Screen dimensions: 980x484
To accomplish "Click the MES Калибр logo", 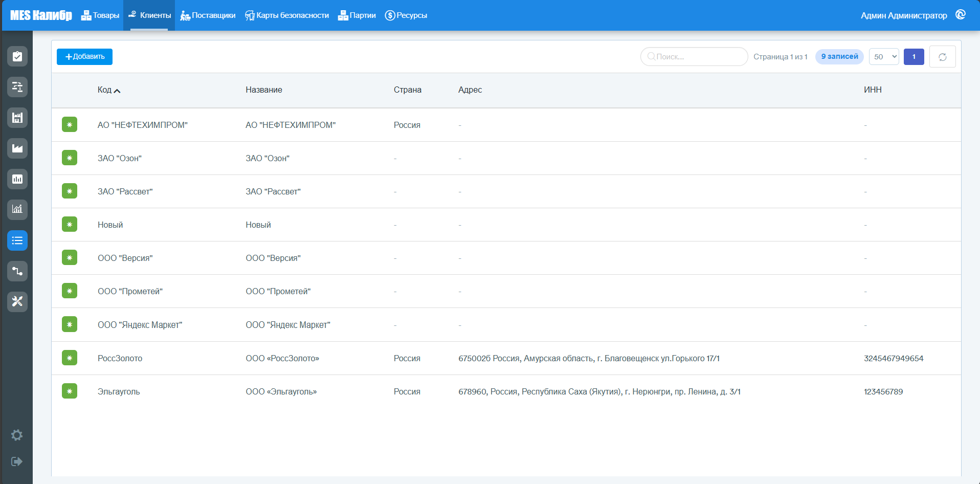I will click(41, 15).
